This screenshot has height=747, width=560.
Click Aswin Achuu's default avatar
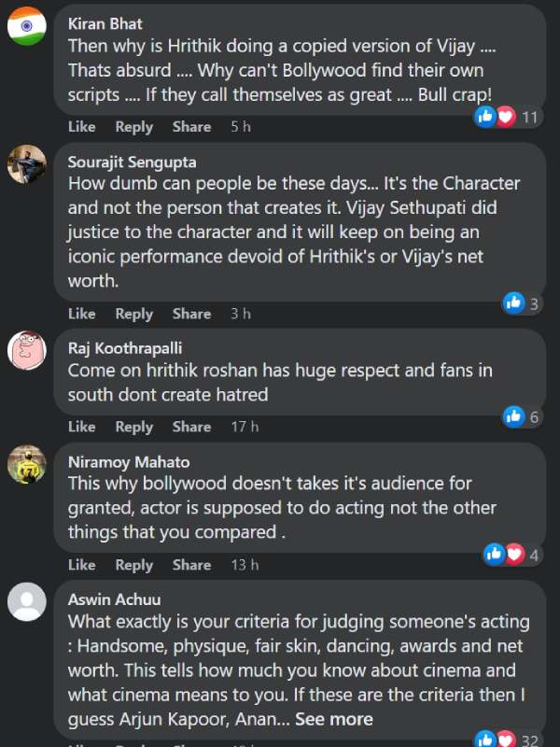tap(27, 601)
